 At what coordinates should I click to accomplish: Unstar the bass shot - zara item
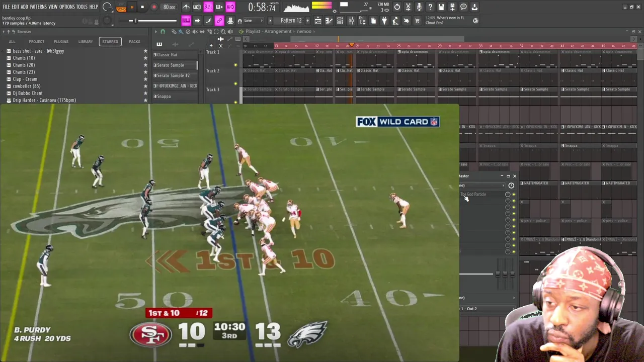click(146, 51)
